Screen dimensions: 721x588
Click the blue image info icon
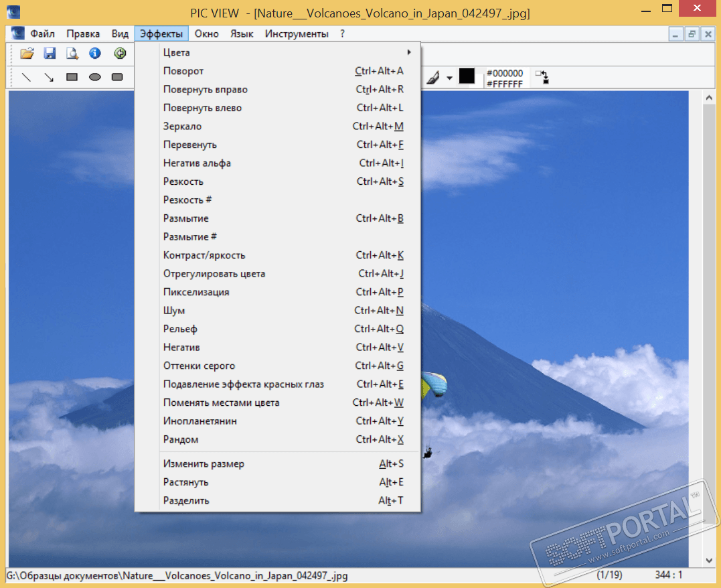[94, 54]
